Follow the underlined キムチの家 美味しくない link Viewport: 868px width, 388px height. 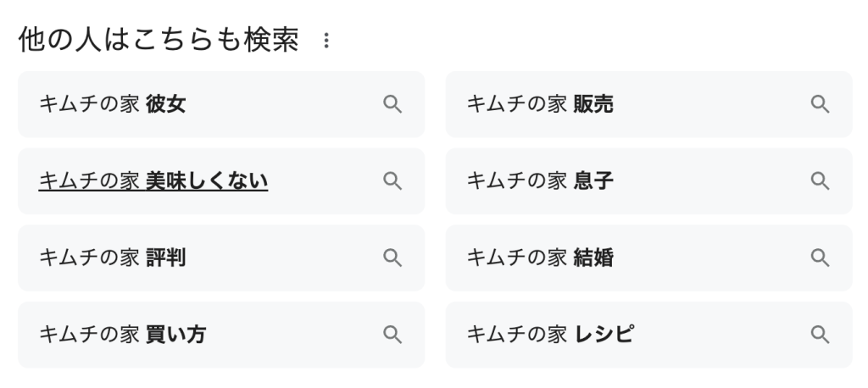click(153, 180)
